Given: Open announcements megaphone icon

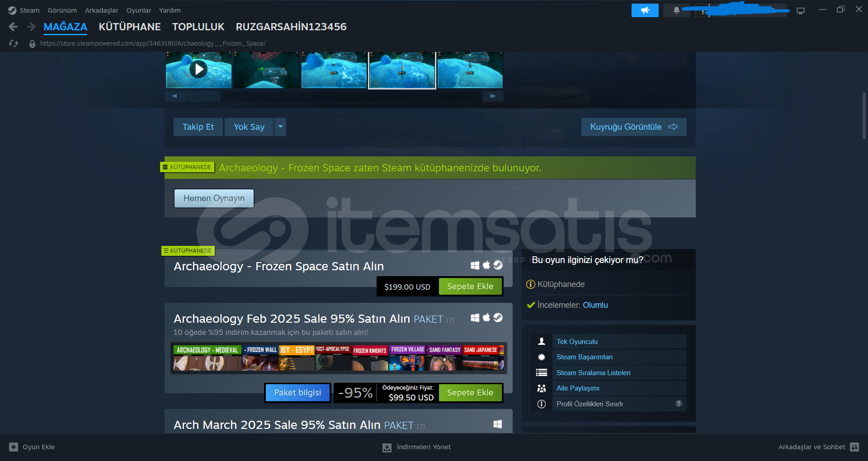Looking at the screenshot, I should point(645,10).
